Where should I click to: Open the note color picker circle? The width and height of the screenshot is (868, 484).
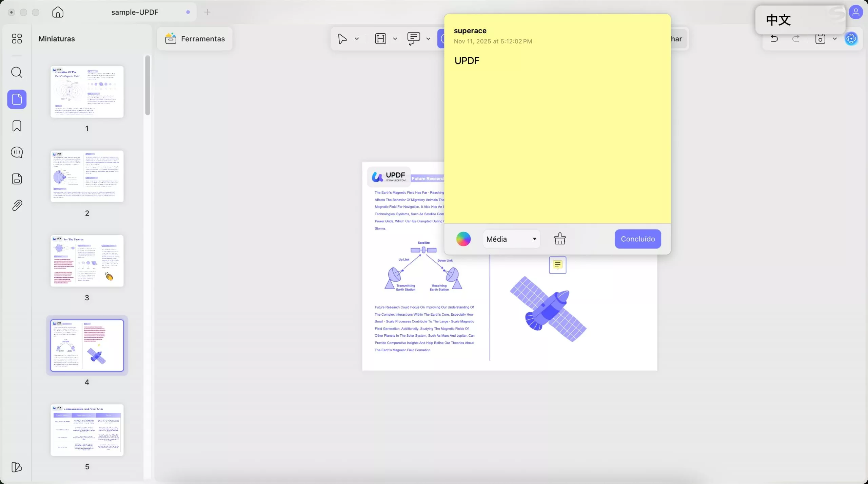pos(463,239)
